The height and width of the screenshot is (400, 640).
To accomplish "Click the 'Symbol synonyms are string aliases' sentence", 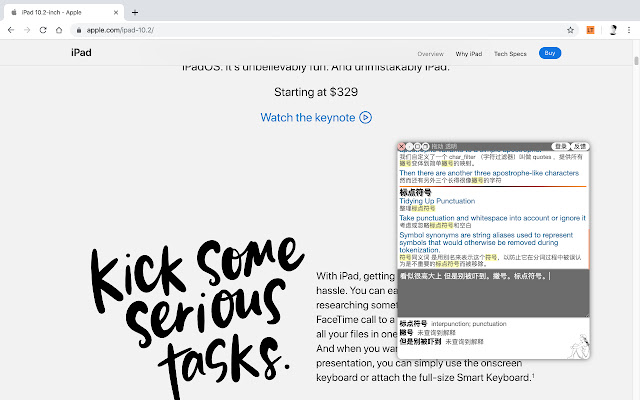I will pyautogui.click(x=486, y=242).
